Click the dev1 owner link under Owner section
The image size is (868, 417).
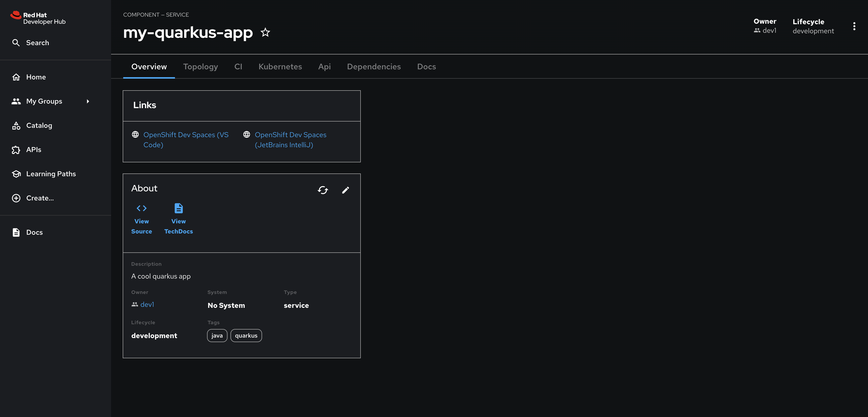pyautogui.click(x=147, y=304)
